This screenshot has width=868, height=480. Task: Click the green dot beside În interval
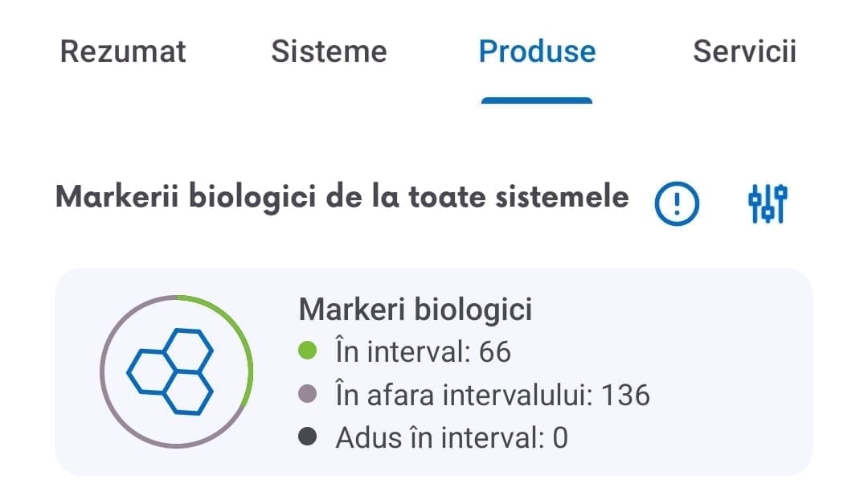pos(306,351)
